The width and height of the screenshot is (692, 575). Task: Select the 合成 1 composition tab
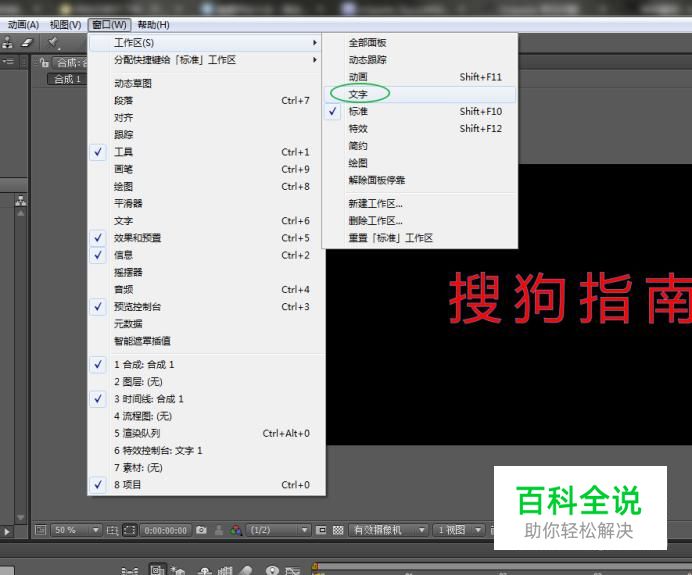pos(67,79)
